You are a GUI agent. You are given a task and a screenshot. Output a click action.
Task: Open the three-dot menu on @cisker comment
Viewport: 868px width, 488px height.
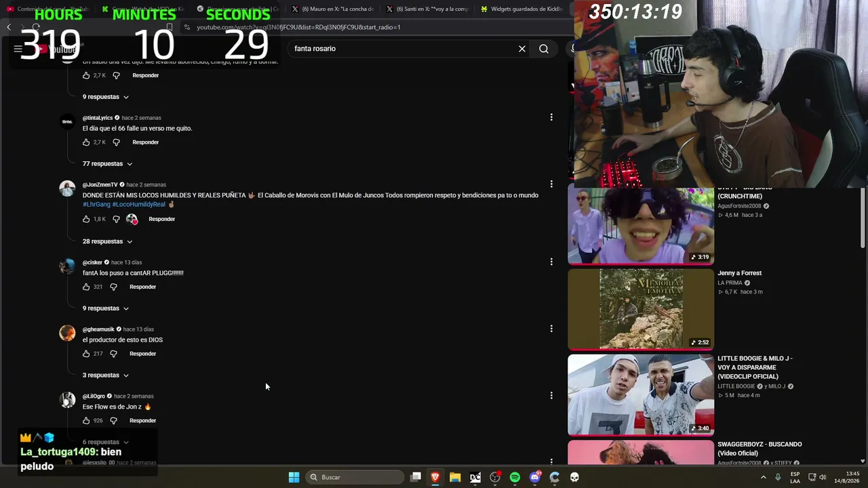(551, 262)
